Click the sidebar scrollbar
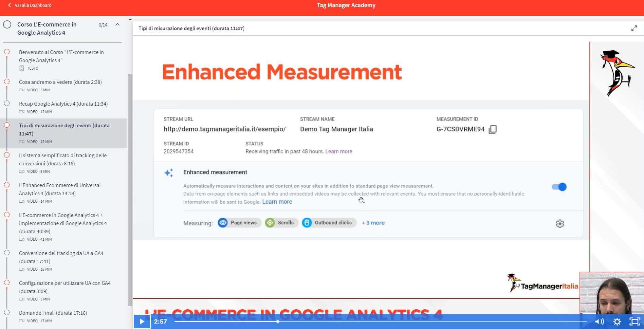 (x=130, y=189)
